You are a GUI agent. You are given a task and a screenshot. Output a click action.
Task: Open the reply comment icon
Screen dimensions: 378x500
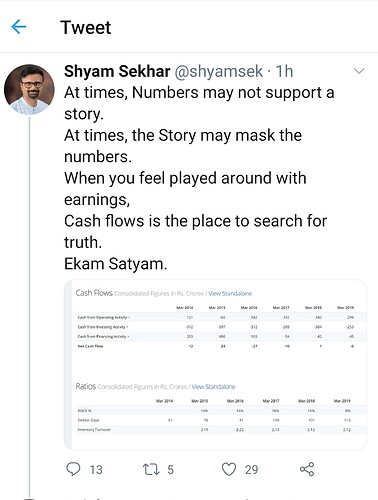coord(73,469)
